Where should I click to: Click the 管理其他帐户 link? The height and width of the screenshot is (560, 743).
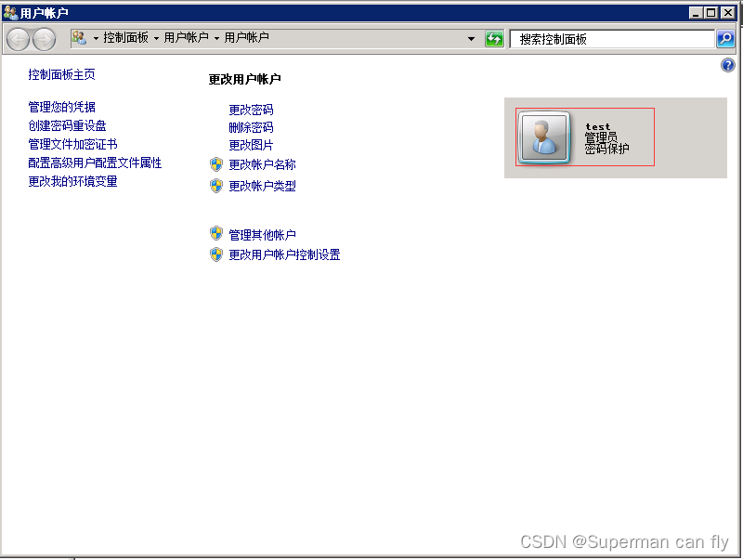263,235
